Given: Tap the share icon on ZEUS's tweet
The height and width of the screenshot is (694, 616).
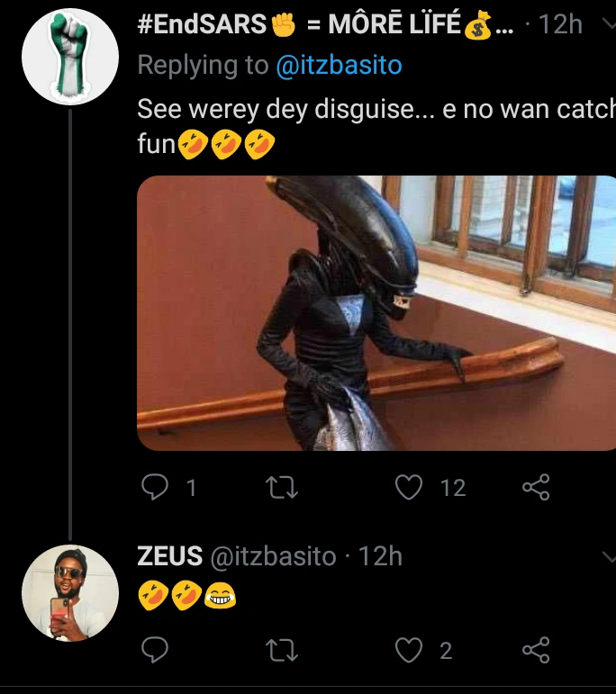Looking at the screenshot, I should click(x=536, y=650).
